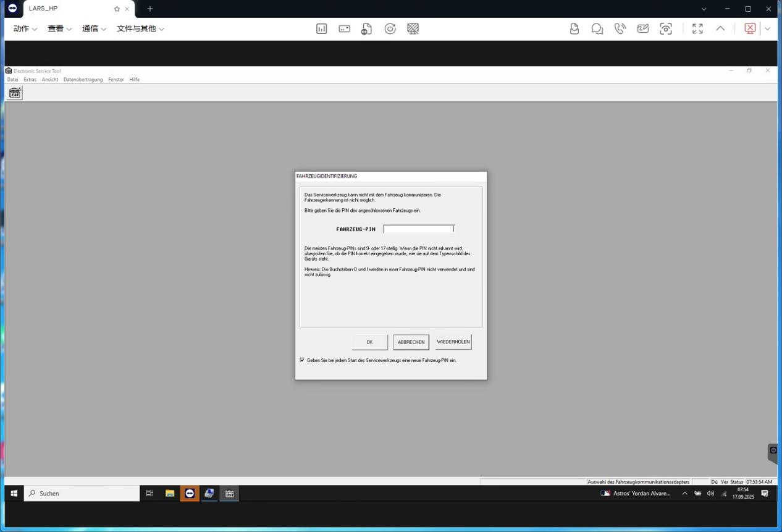Screen dimensions: 782x532
Task: Click the fullscreen arrows icon
Action: (697, 28)
